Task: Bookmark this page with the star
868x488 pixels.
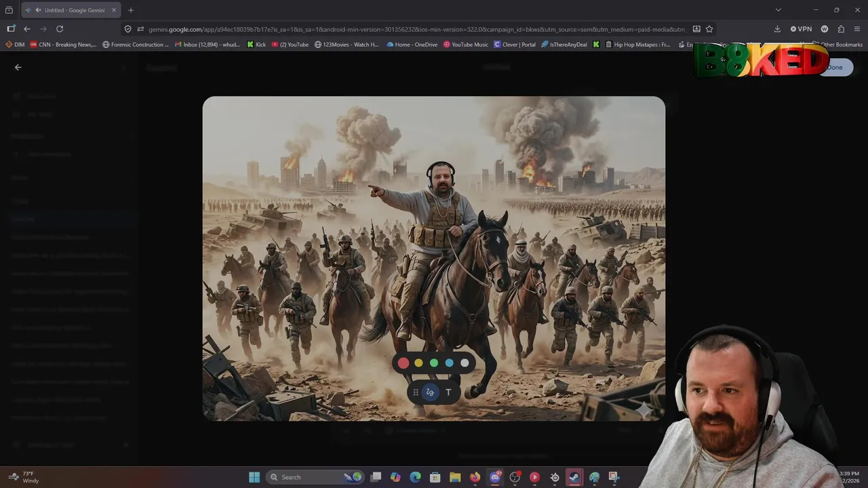Action: point(709,29)
